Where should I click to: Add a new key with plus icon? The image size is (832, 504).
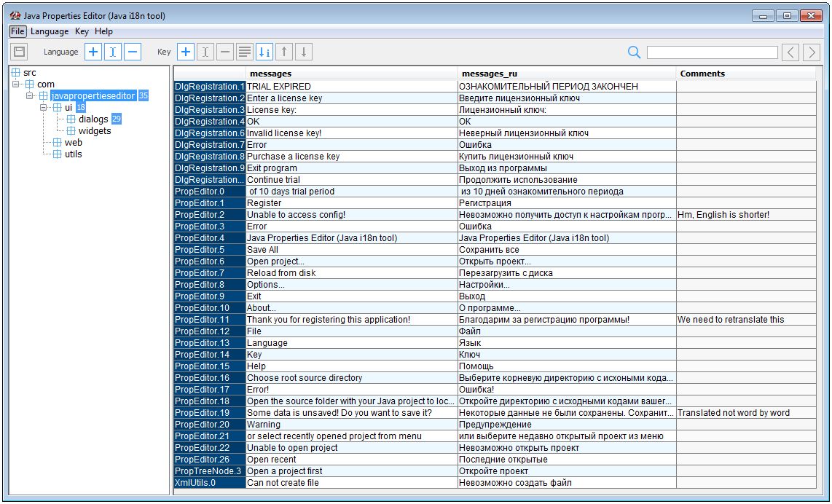[x=185, y=52]
